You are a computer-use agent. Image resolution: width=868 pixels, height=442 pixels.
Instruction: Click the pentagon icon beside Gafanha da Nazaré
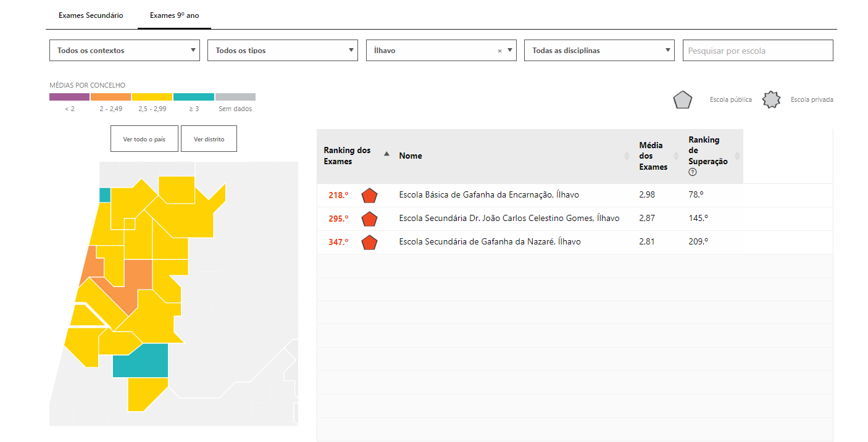pyautogui.click(x=369, y=243)
